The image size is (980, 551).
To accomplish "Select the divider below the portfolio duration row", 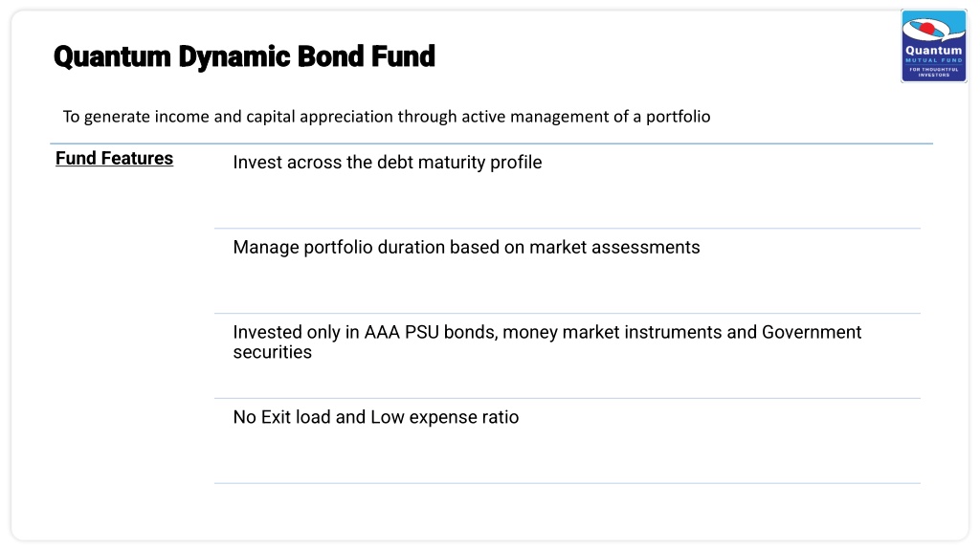I will (x=568, y=313).
